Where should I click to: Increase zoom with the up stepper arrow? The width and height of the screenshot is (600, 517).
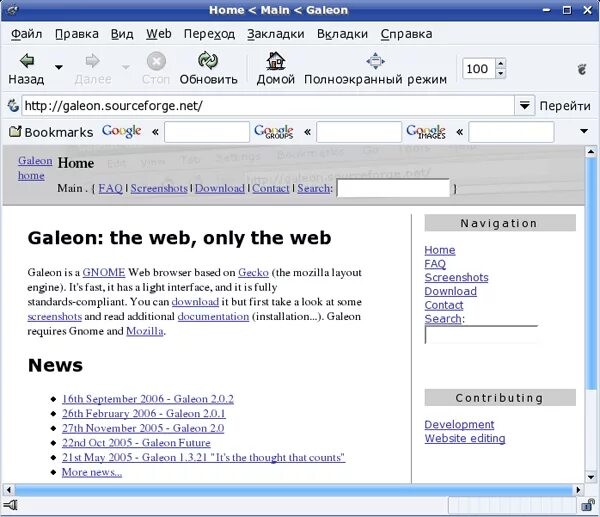pyautogui.click(x=501, y=63)
